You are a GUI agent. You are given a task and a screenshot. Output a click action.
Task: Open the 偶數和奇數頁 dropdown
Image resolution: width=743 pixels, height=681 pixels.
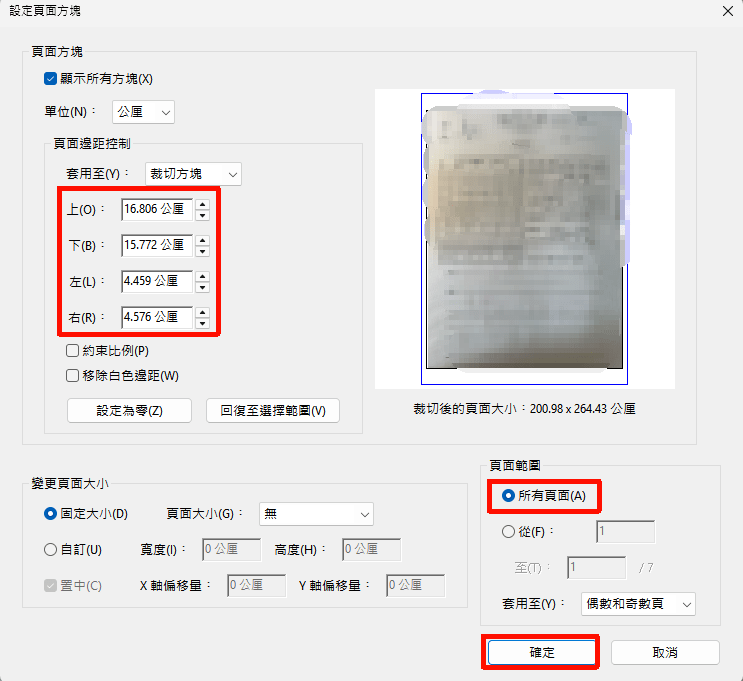click(x=638, y=604)
